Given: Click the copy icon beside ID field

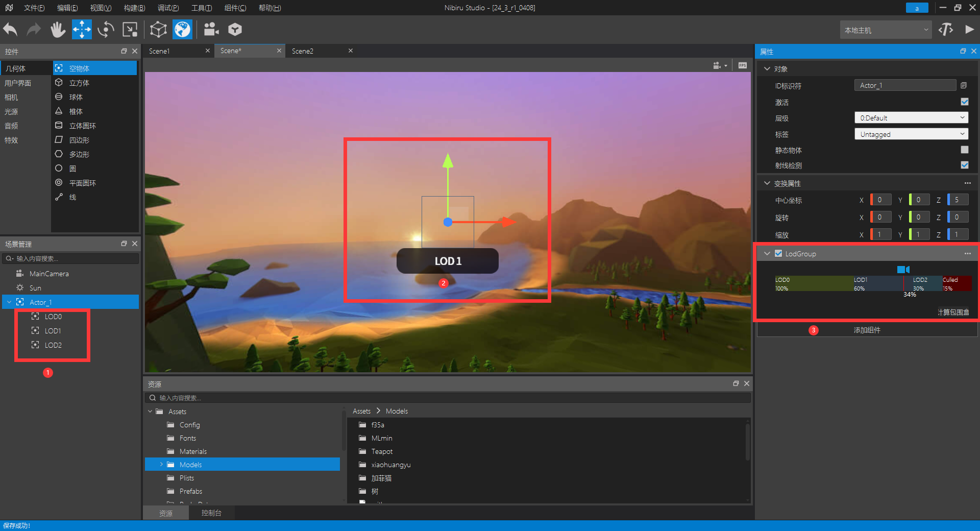Looking at the screenshot, I should tap(964, 85).
